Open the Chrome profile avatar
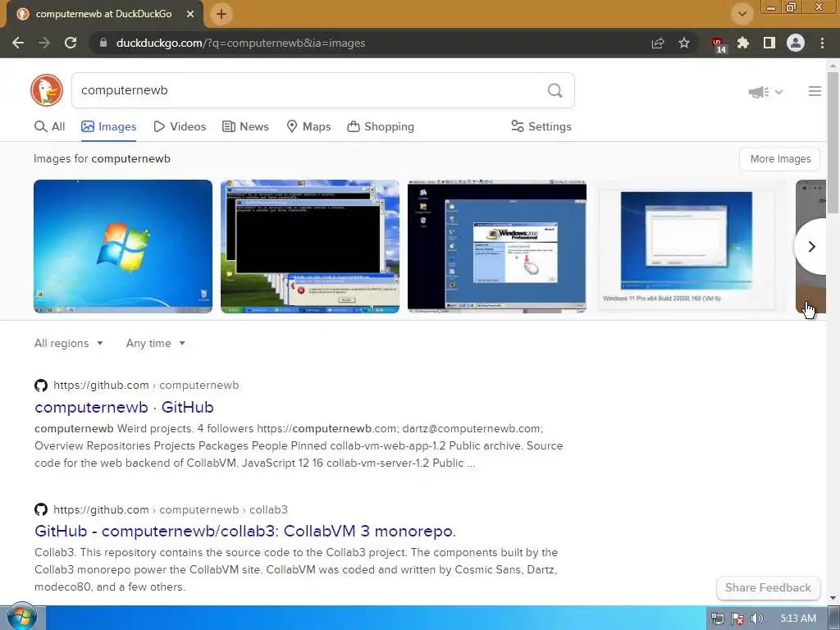 click(796, 43)
